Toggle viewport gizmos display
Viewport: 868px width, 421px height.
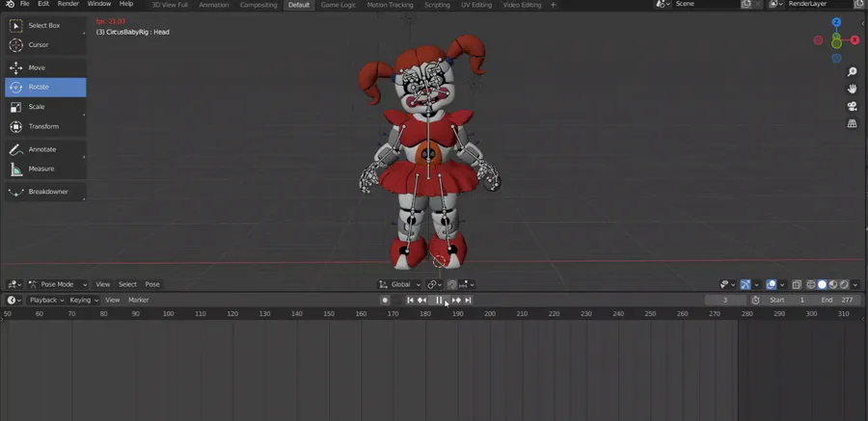[746, 284]
